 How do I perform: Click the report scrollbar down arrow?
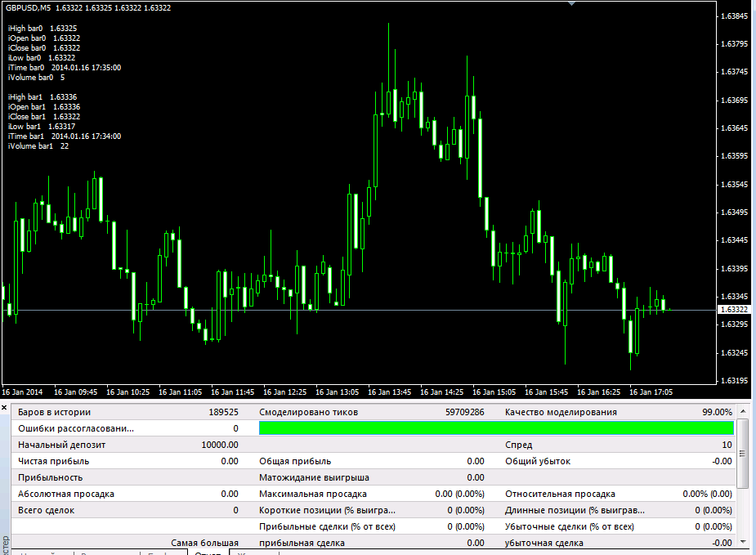[x=743, y=542]
